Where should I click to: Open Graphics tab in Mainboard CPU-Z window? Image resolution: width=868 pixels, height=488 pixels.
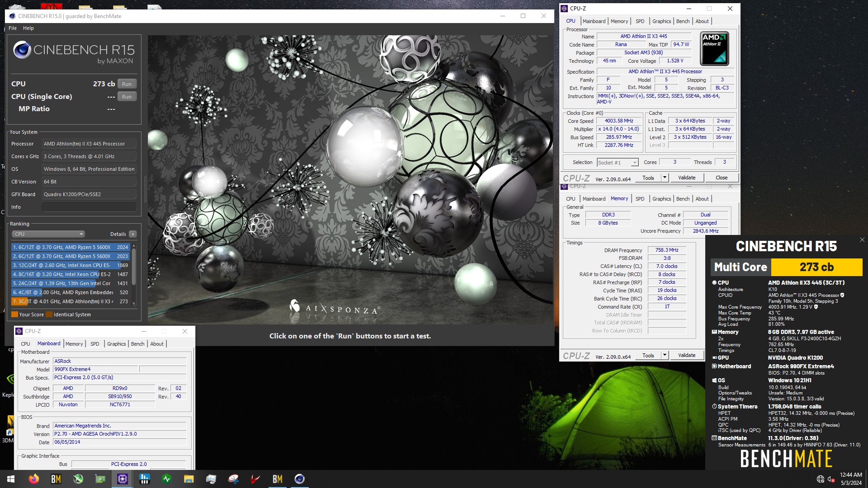116,344
